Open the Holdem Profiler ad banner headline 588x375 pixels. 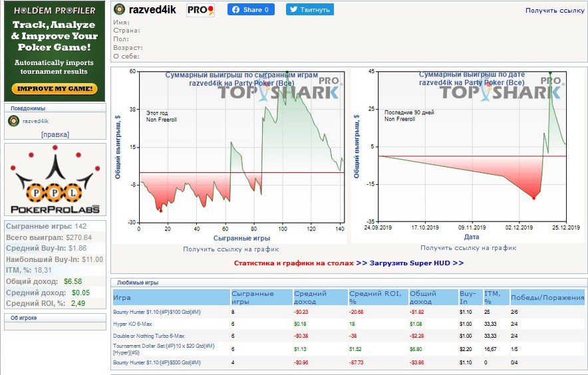55,36
